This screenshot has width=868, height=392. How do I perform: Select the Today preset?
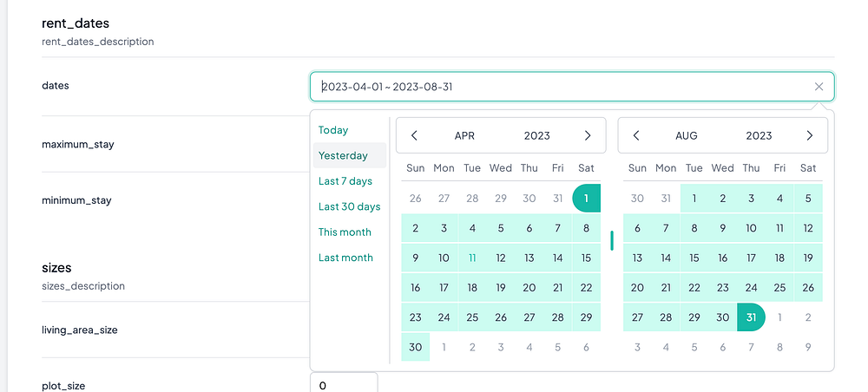click(x=333, y=130)
